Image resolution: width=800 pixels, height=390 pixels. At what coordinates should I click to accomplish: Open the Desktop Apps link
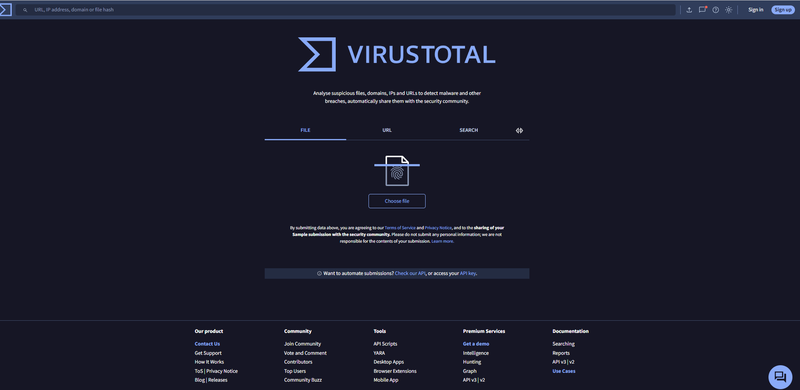(388, 362)
